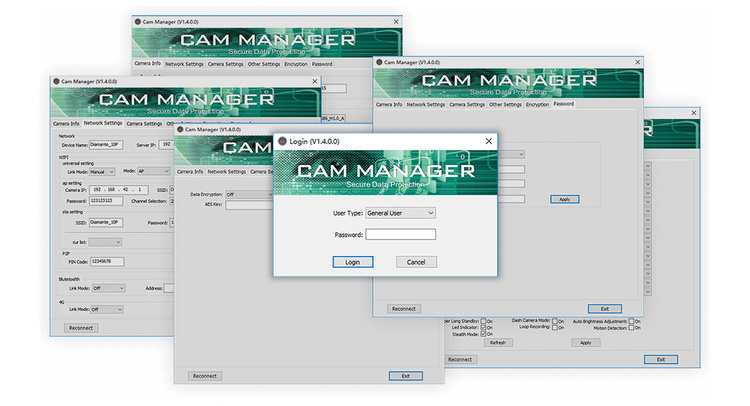Close the Password tab Cam Manager window

(x=636, y=62)
